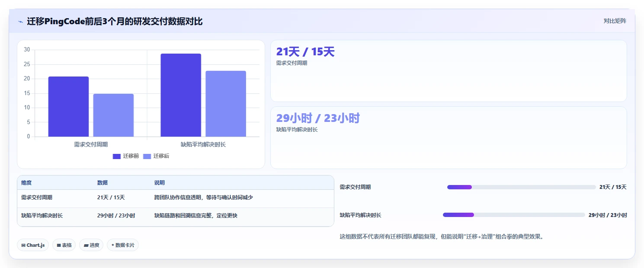Select the Chart.js tag chip

coord(33,245)
